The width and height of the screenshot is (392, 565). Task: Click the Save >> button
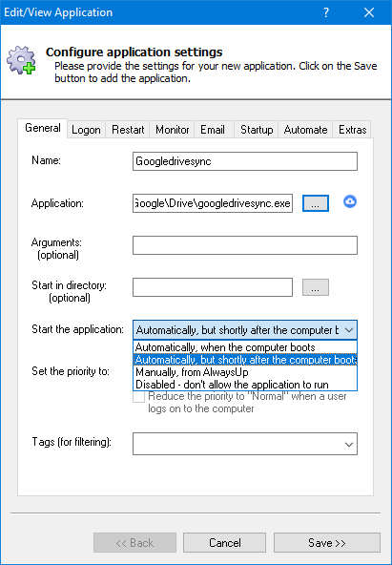pos(327,543)
